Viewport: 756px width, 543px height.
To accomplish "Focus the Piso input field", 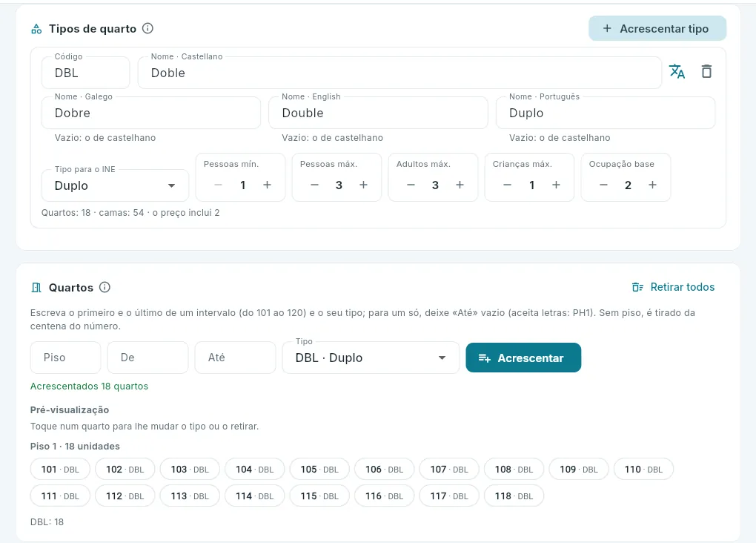I will tap(65, 358).
